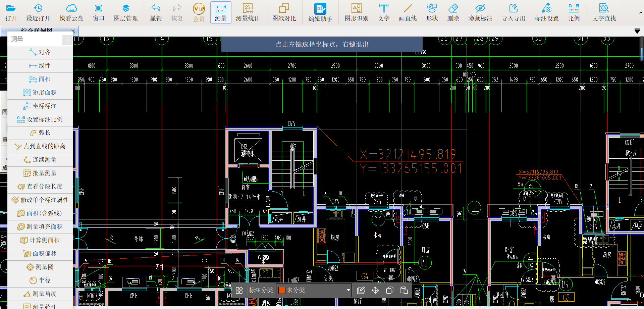Choose 面积 area measurement
Viewport: 644px width, 309px height.
[x=40, y=79]
